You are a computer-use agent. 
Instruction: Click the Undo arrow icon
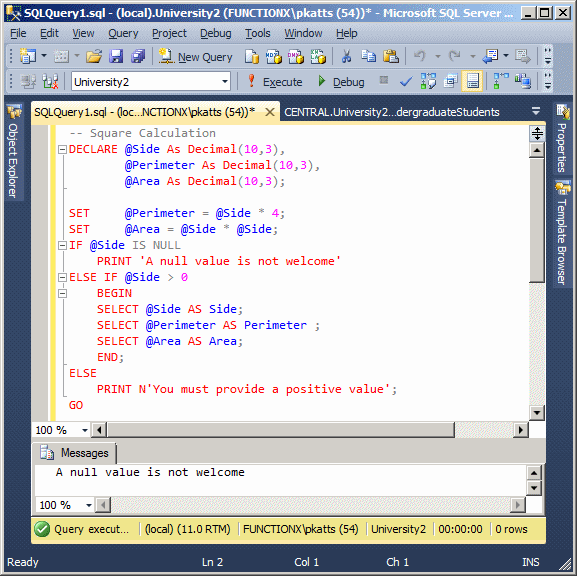[420, 56]
